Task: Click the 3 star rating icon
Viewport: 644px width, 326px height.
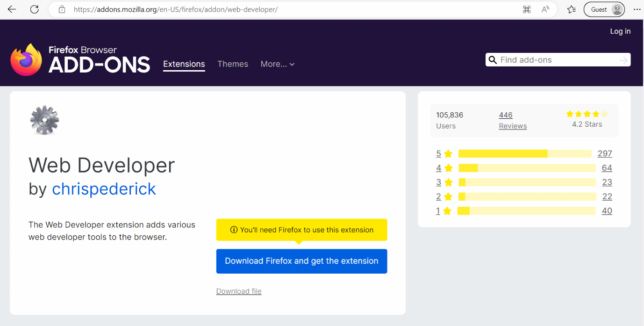Action: click(x=449, y=182)
